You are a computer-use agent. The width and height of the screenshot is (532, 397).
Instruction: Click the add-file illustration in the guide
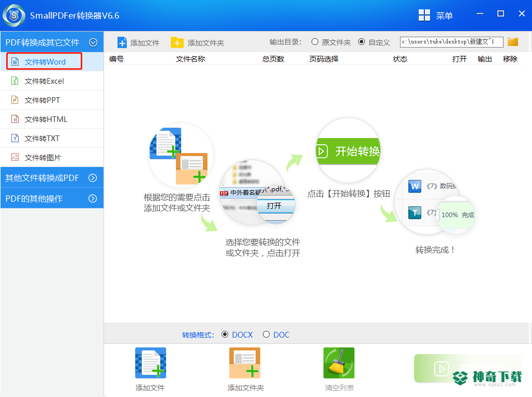[181, 156]
